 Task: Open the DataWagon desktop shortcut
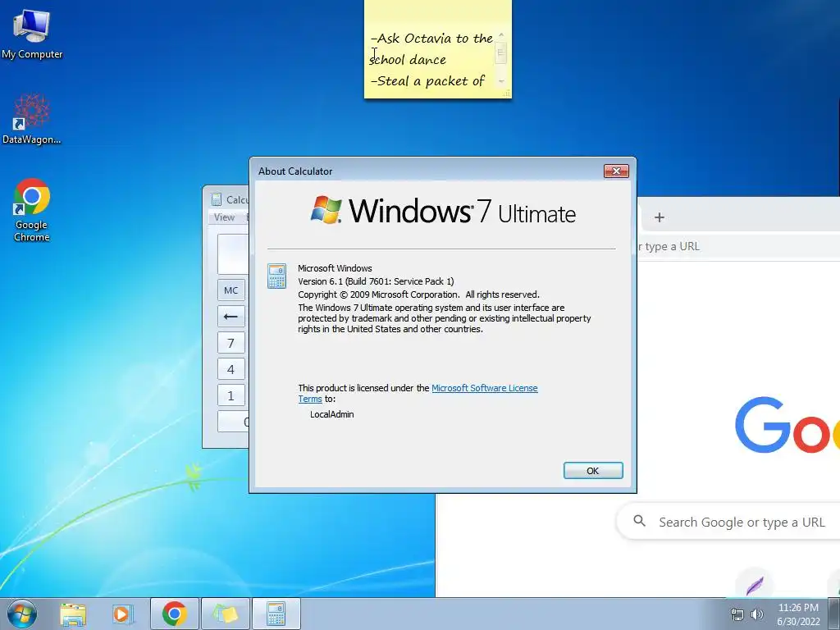[x=32, y=119]
